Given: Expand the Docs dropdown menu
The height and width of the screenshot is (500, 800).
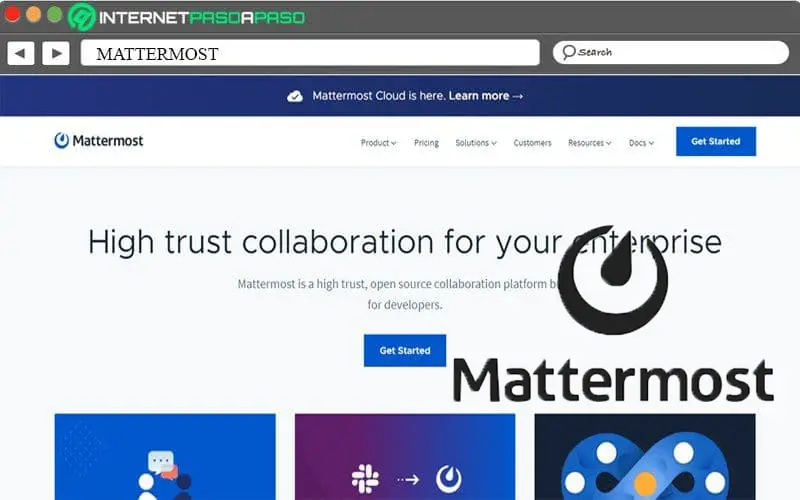Looking at the screenshot, I should [x=641, y=143].
